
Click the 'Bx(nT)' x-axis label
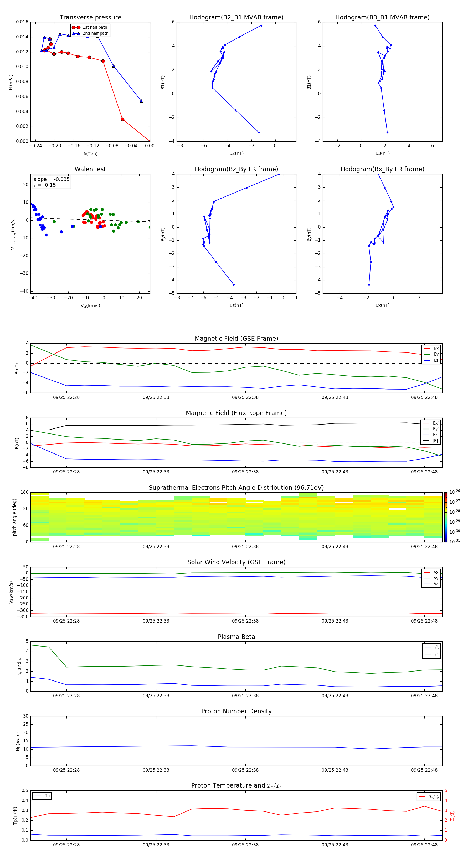pyautogui.click(x=382, y=305)
